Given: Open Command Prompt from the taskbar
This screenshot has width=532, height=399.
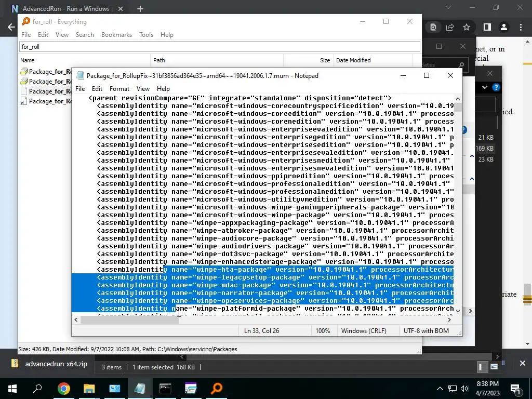Looking at the screenshot, I should 165,389.
